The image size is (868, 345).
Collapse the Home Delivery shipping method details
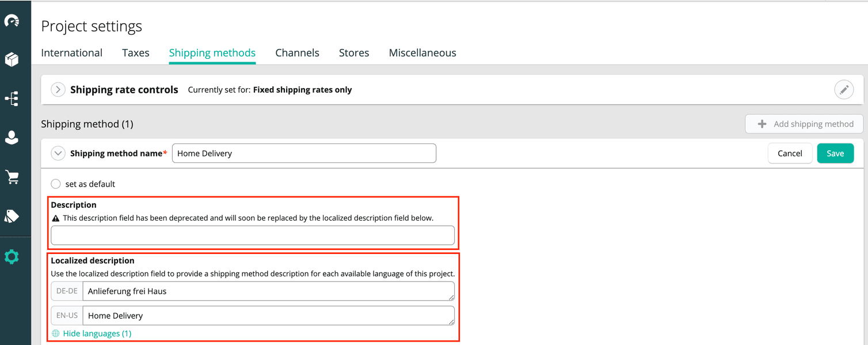click(x=58, y=153)
